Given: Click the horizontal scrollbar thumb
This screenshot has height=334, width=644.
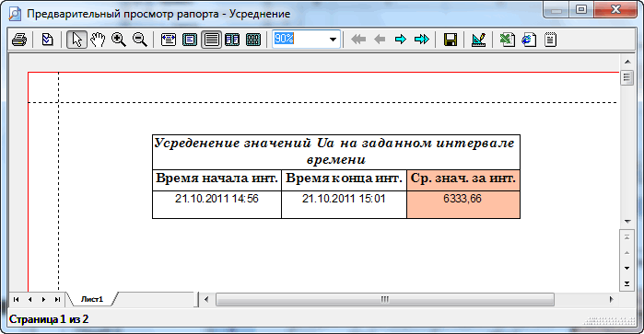Looking at the screenshot, I should pos(385,300).
